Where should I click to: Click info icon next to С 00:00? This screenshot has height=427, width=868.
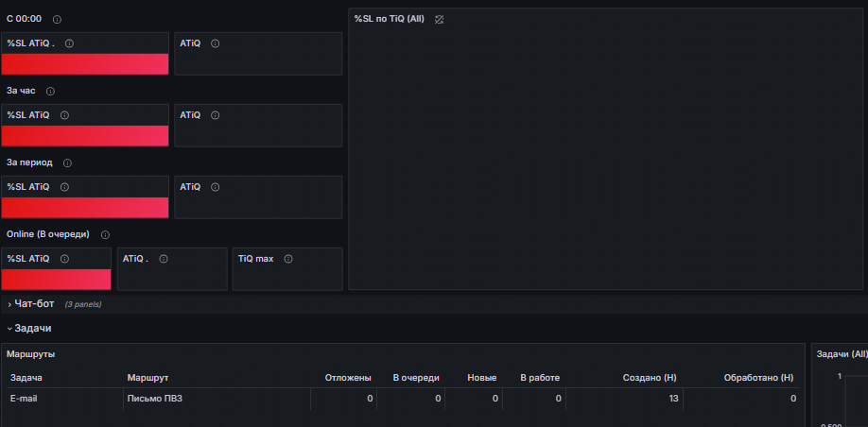coord(57,20)
